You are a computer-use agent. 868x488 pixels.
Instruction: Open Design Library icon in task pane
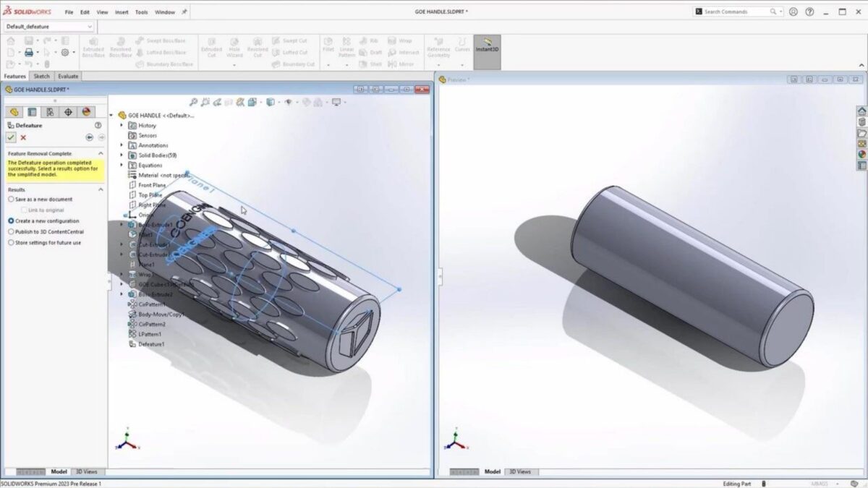click(861, 122)
